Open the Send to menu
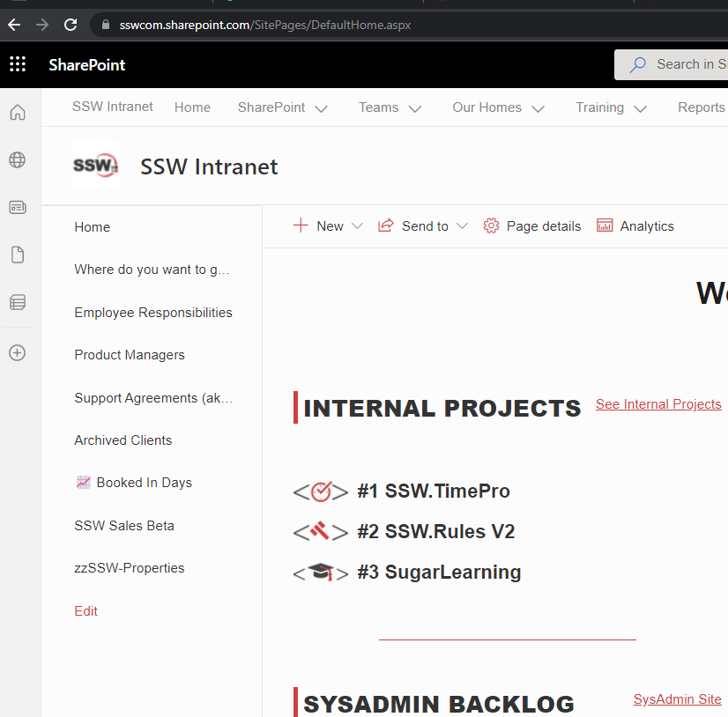 pos(423,226)
